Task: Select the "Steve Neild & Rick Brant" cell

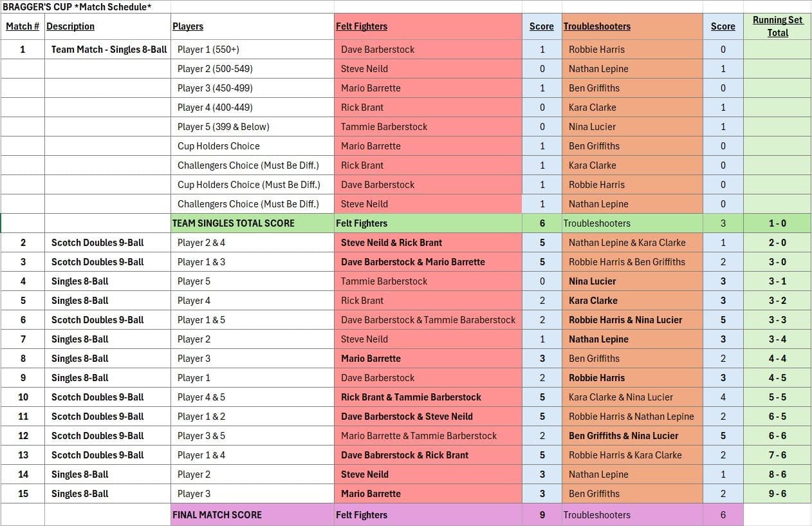Action: click(x=428, y=243)
